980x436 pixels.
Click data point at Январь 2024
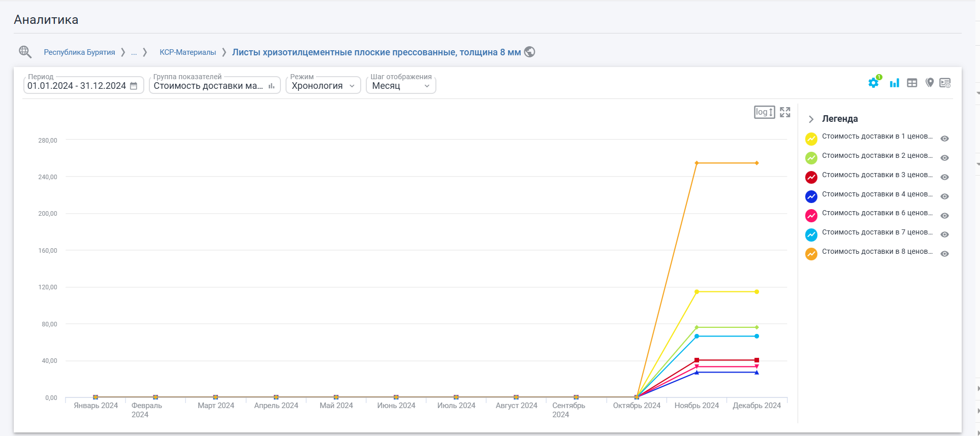click(96, 397)
